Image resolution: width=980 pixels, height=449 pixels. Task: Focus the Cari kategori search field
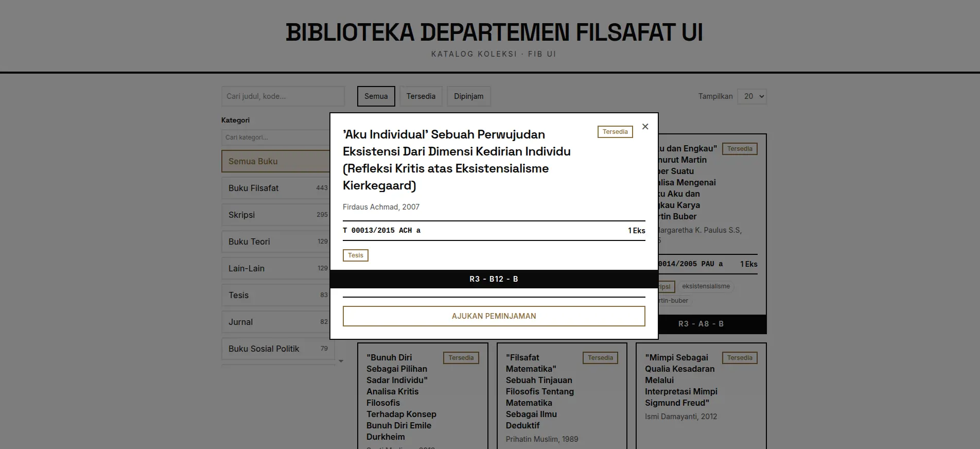[276, 137]
